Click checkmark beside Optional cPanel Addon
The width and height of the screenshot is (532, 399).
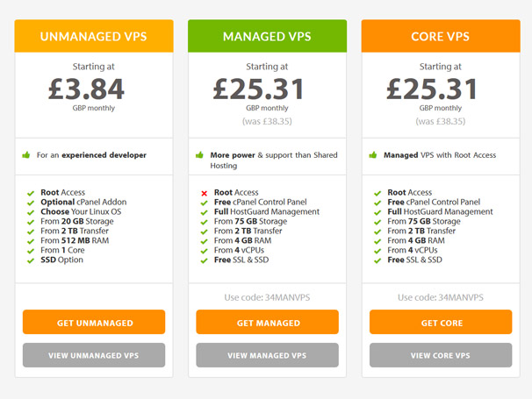tap(31, 203)
